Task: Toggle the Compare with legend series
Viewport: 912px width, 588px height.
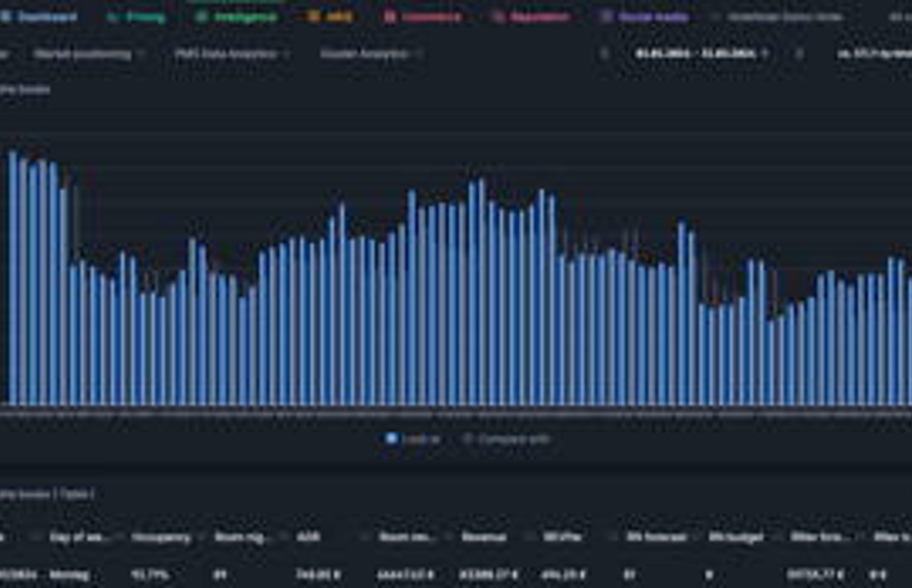Action: coord(506,439)
